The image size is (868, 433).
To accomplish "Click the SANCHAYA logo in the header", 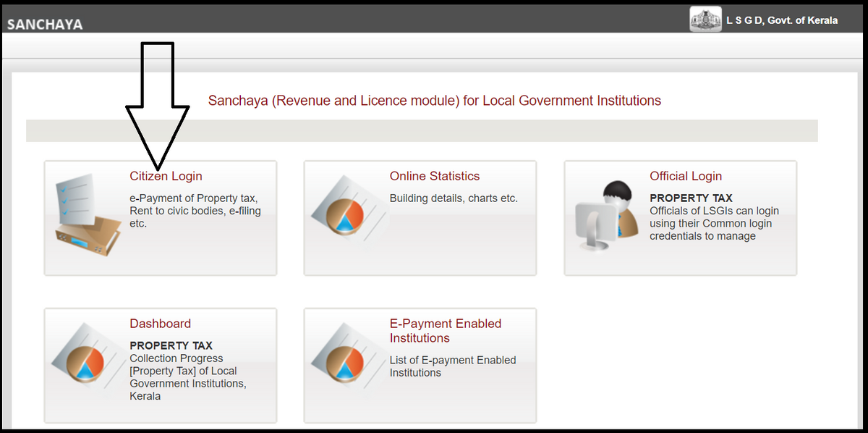I will click(45, 22).
